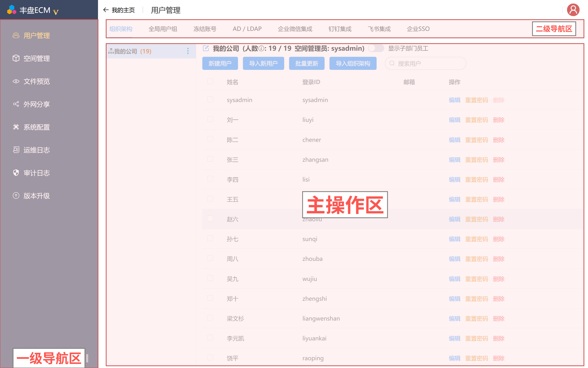Click 删除 for user 孙七

click(x=499, y=239)
